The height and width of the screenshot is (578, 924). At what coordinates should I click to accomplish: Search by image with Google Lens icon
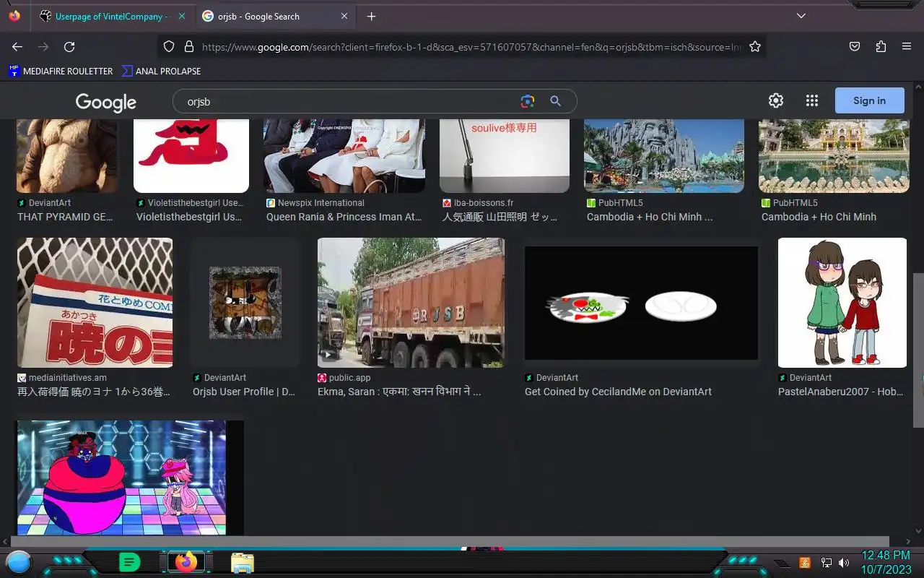tap(528, 101)
